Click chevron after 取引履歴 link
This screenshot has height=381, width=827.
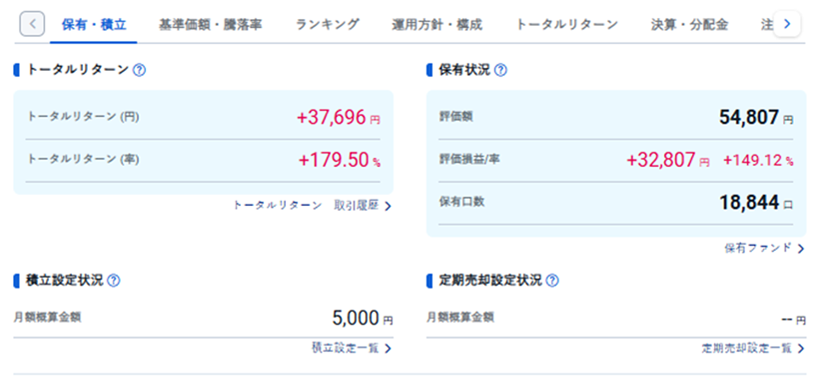coord(388,206)
